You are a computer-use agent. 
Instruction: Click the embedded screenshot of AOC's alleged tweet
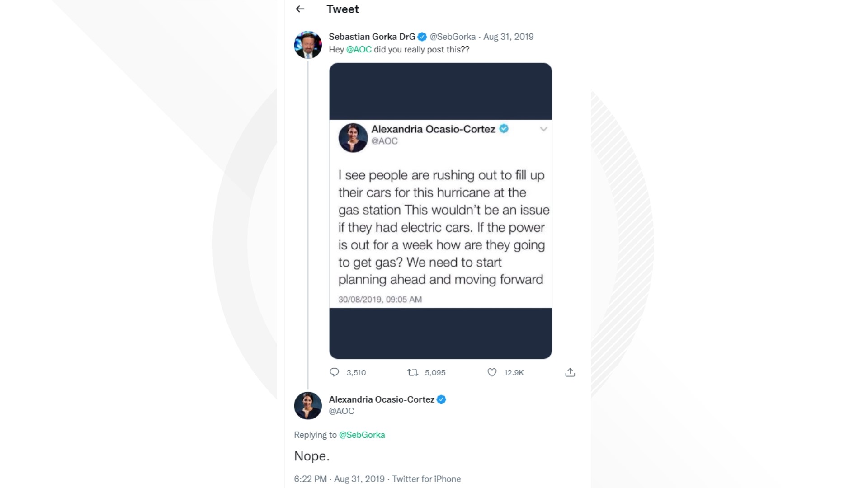[x=440, y=210]
